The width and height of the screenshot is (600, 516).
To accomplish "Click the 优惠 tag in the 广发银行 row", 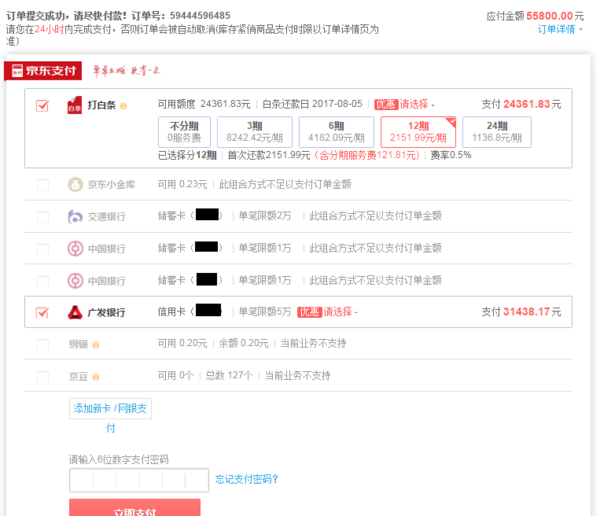I will 309,312.
